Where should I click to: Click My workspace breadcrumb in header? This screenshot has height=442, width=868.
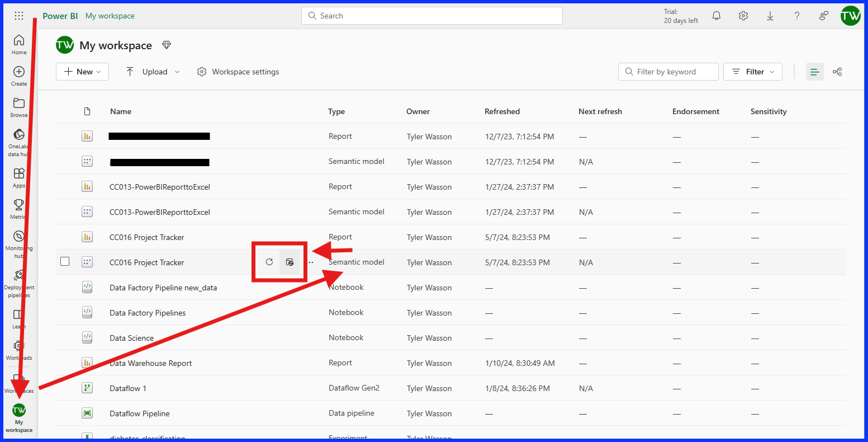pyautogui.click(x=110, y=16)
